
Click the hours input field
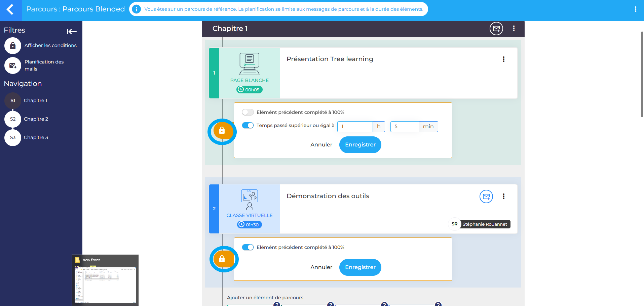coord(355,127)
